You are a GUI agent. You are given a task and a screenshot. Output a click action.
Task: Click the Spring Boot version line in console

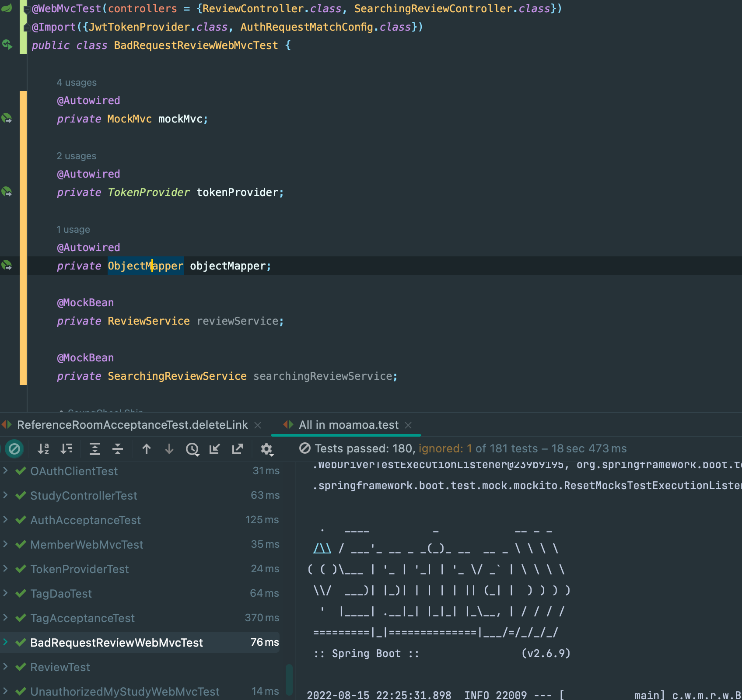click(442, 653)
